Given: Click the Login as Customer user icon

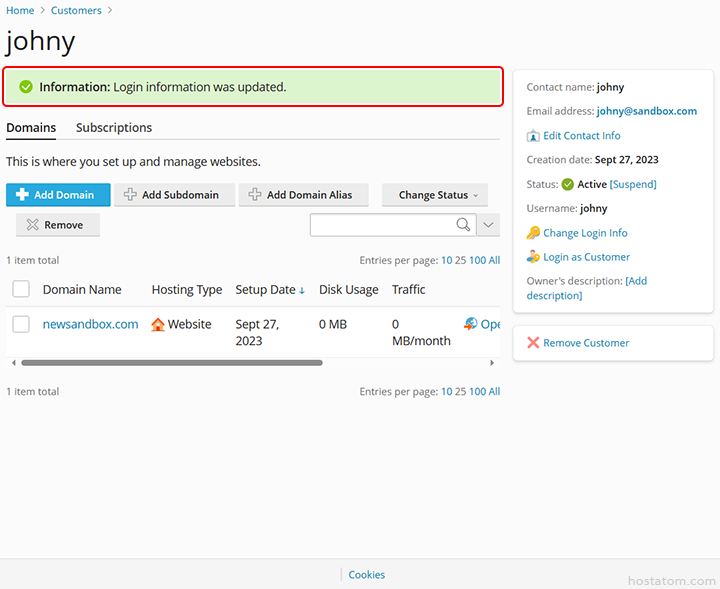Looking at the screenshot, I should click(533, 257).
